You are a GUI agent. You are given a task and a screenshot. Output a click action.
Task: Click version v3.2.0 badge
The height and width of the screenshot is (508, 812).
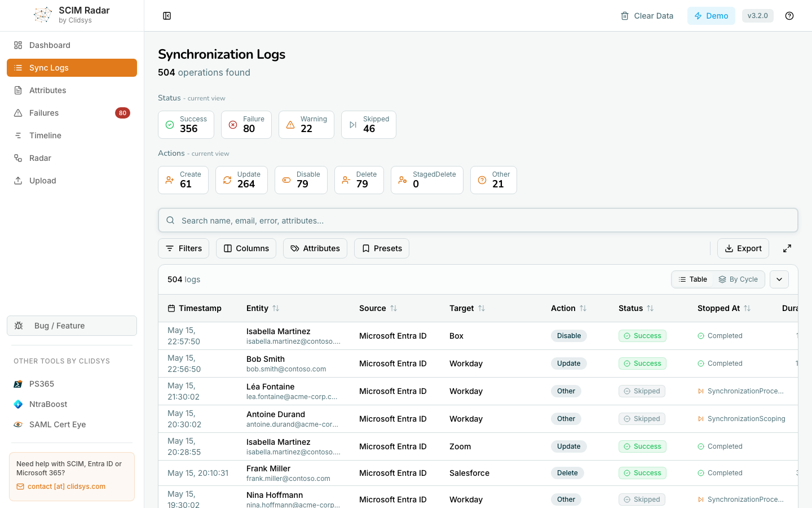758,16
